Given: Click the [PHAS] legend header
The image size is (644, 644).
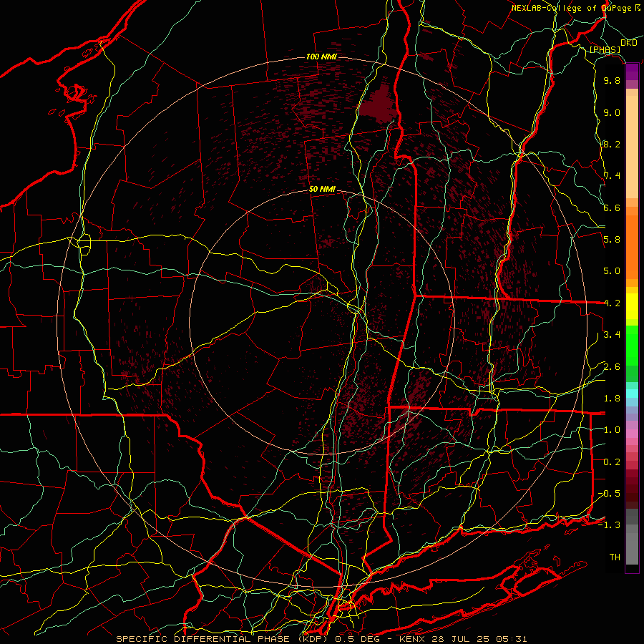Looking at the screenshot, I should (605, 50).
